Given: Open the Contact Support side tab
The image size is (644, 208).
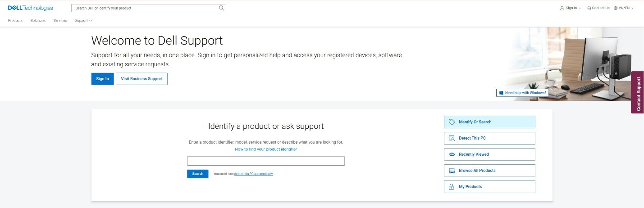Looking at the screenshot, I should [638, 92].
